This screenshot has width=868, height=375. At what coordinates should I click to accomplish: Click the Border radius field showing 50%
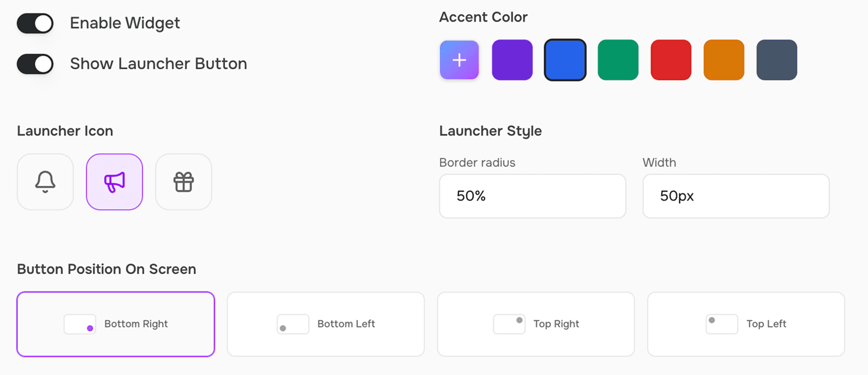[532, 196]
